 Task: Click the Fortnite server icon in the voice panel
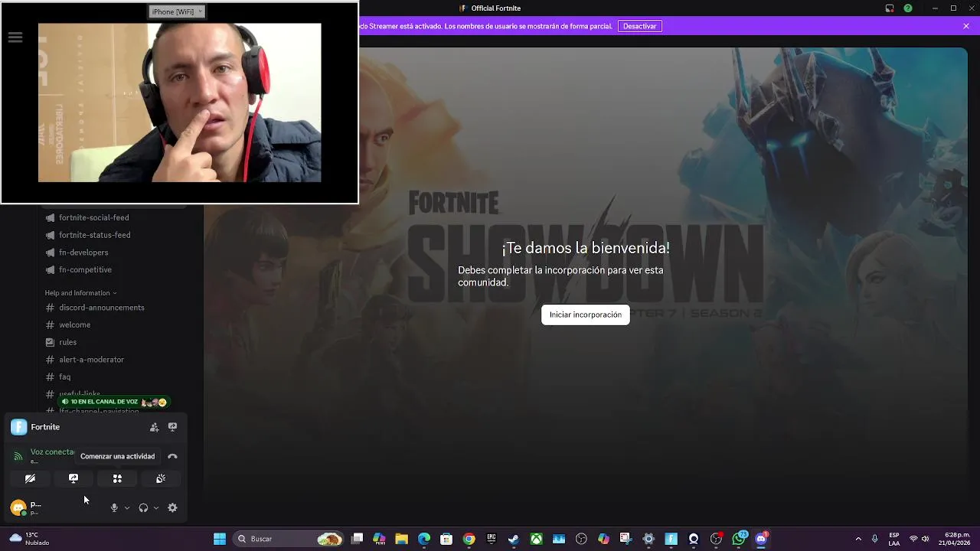coord(19,427)
